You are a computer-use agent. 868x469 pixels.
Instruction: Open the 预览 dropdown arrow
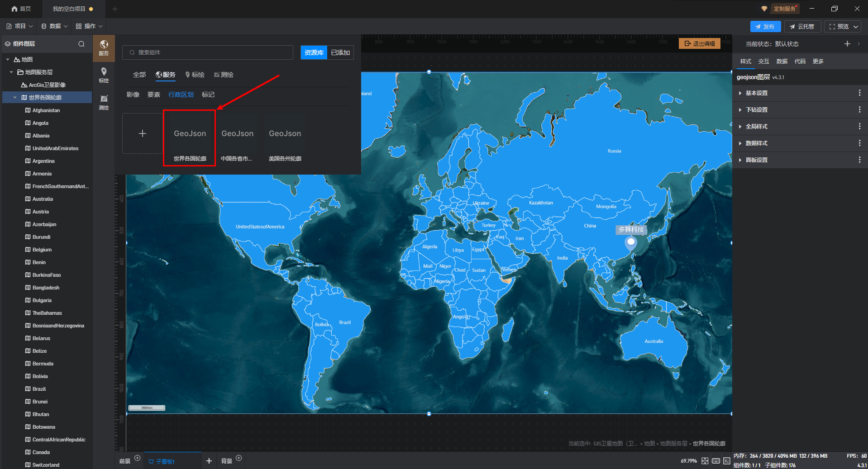[x=856, y=27]
